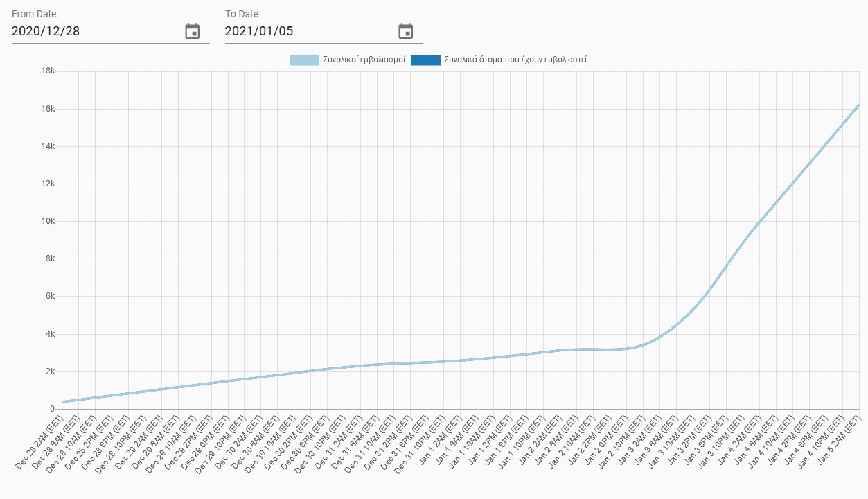Viewport: 868px width, 499px height.
Task: Click the "From Date" caption text
Action: click(x=34, y=14)
